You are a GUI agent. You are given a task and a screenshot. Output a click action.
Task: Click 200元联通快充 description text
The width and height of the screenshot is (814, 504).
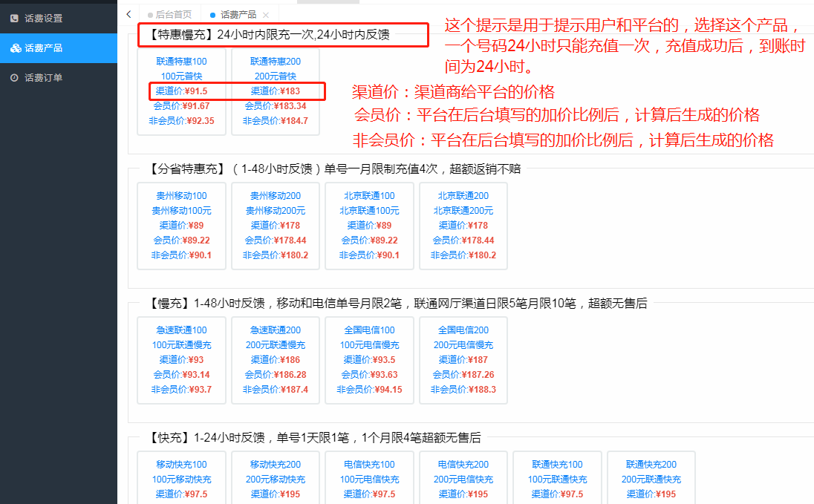coord(651,480)
